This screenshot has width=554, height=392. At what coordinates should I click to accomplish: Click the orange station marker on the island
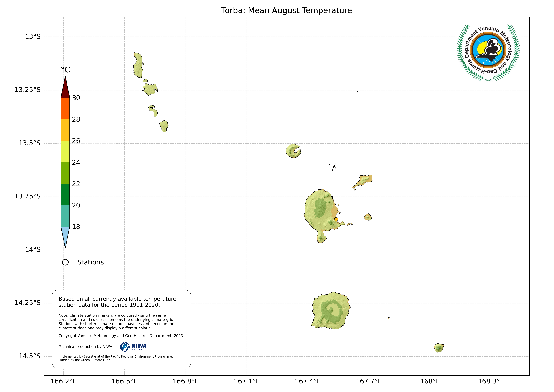coord(336,219)
